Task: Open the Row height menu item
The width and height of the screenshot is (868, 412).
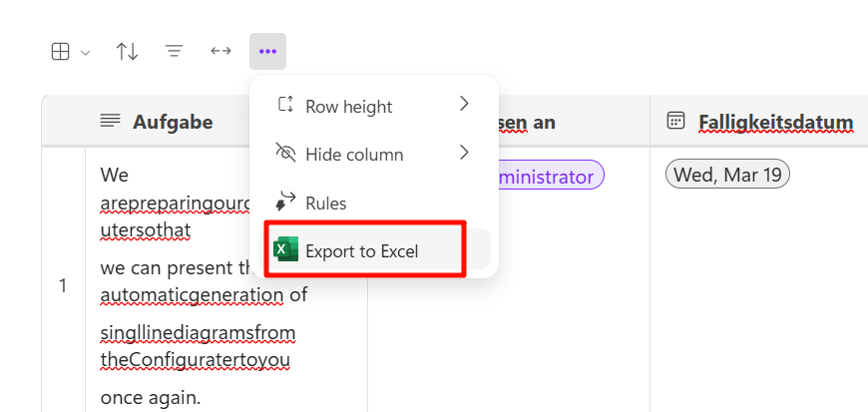Action: [374, 105]
